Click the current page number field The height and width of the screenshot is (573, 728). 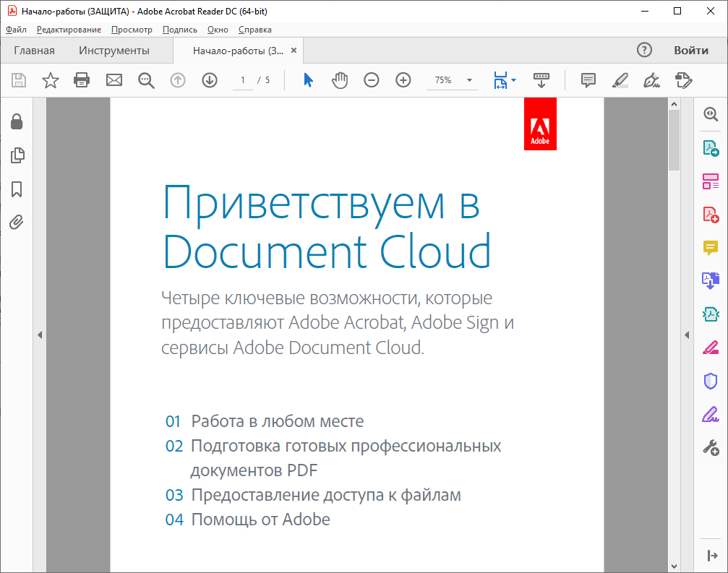tap(242, 80)
